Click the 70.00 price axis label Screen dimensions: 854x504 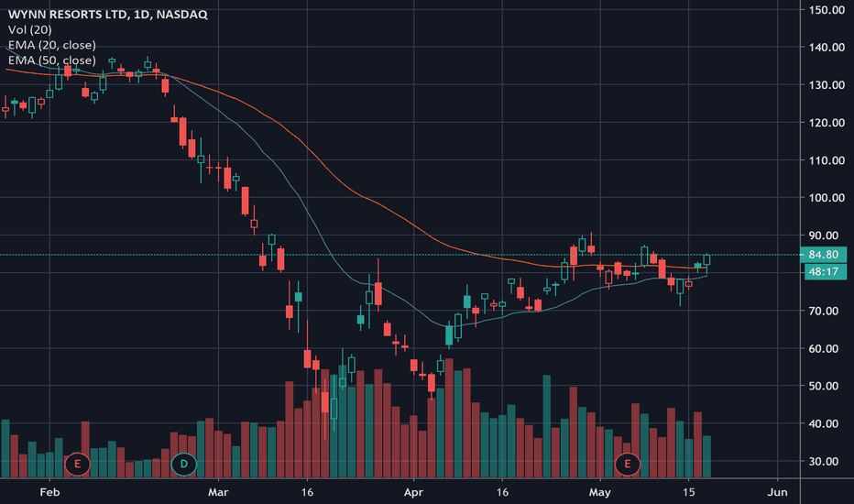[824, 311]
